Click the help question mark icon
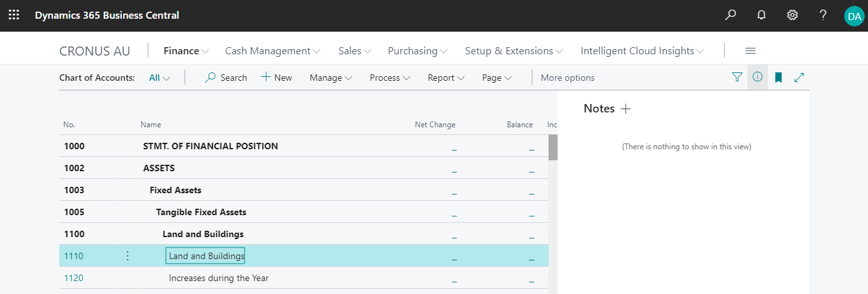The height and width of the screenshot is (294, 868). (823, 15)
